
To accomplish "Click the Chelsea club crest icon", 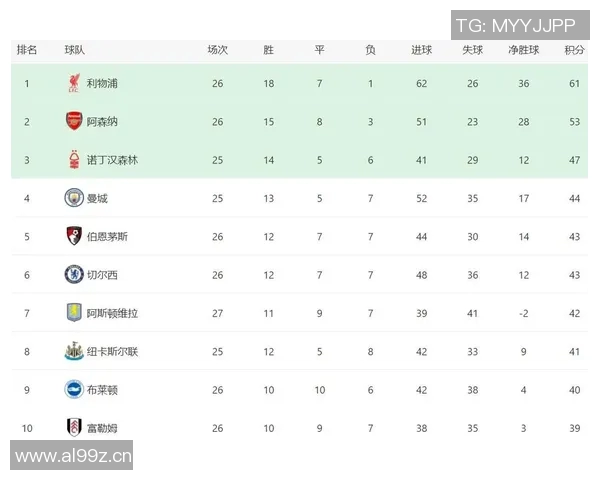I will (73, 275).
